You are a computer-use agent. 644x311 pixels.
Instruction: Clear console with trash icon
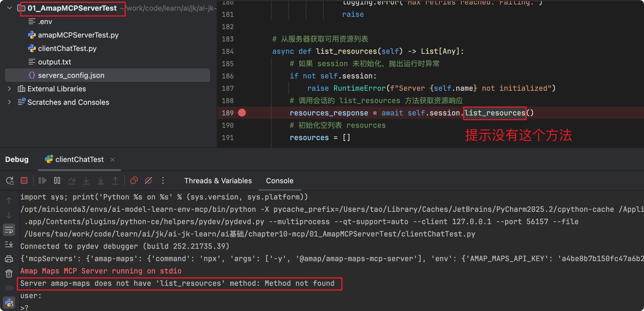point(9,273)
